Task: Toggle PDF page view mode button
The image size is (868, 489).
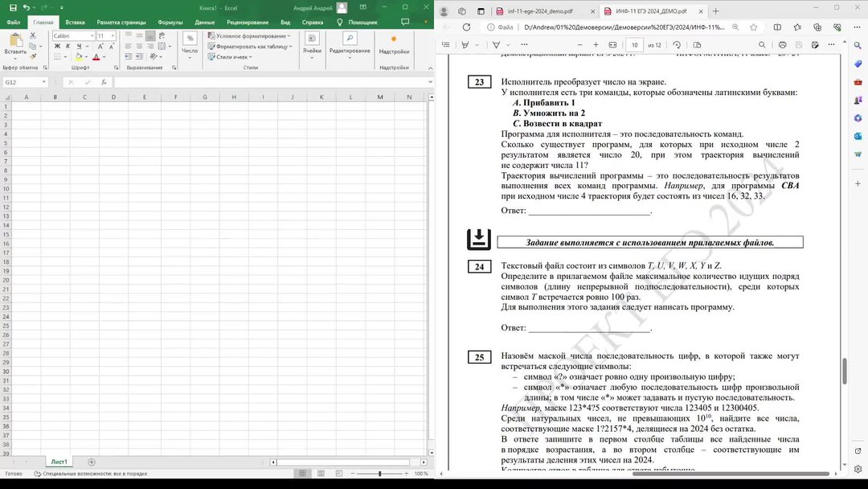Action: [697, 45]
